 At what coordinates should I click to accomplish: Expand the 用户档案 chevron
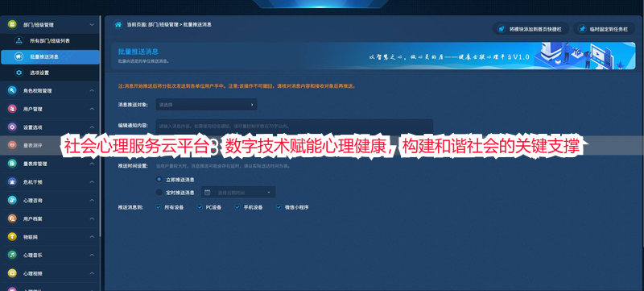(x=92, y=218)
